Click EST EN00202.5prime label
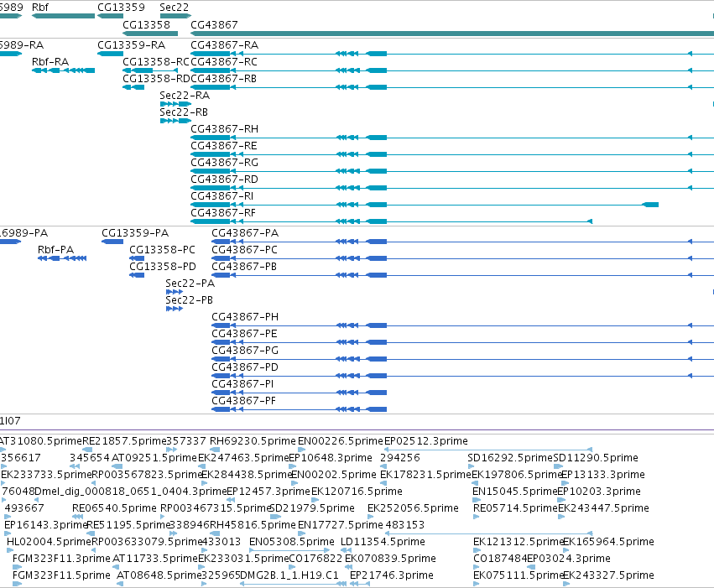The image size is (714, 588). tap(334, 475)
